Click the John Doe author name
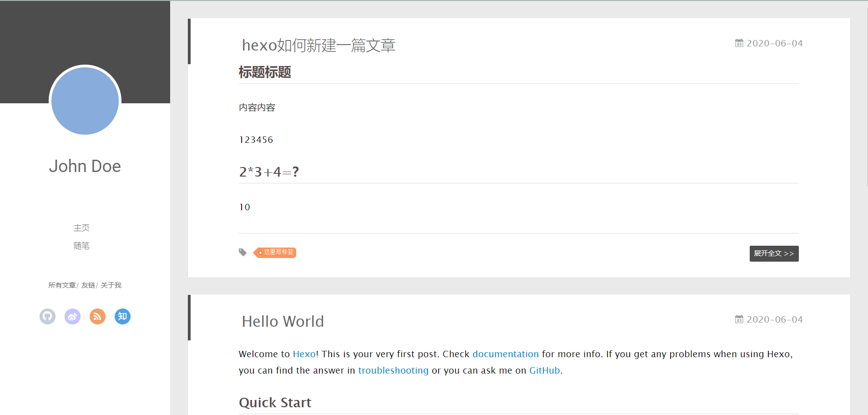 coord(85,166)
